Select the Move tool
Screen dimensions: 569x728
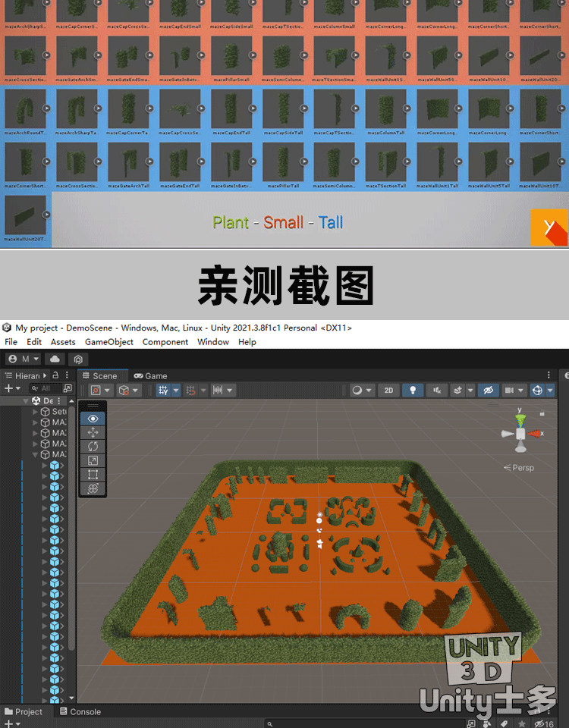click(93, 432)
